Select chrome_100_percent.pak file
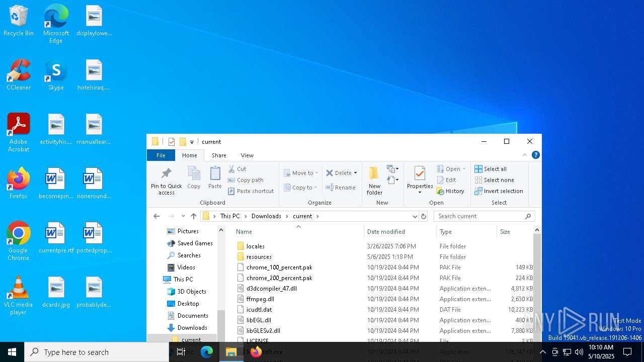The image size is (644, 362). (279, 267)
